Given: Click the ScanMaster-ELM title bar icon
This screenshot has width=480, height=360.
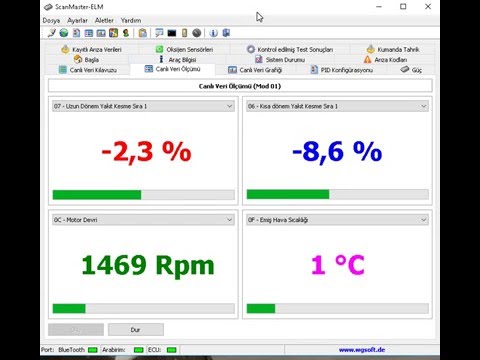Looking at the screenshot, I should coord(48,7).
